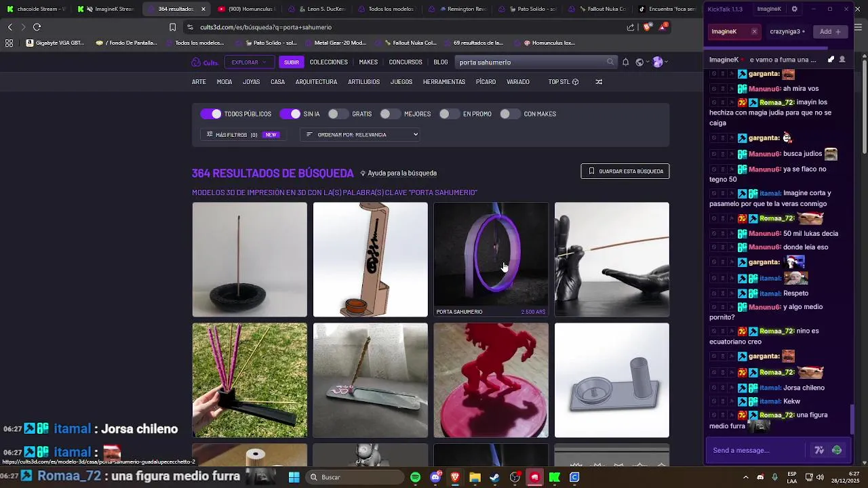Screen dimensions: 868x488
Task: Select the Arquitectura category
Action: (316, 82)
